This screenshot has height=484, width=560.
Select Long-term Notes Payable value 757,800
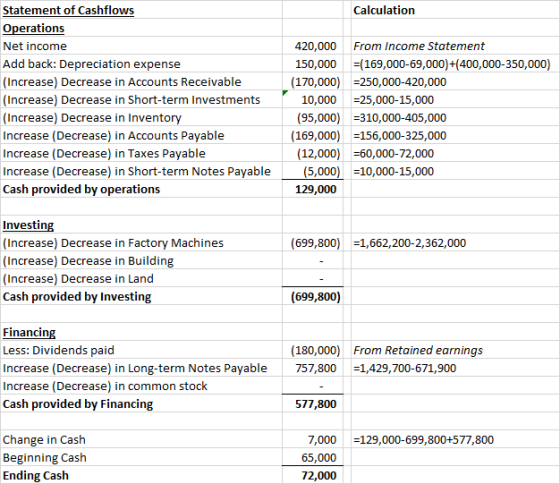pyautogui.click(x=315, y=368)
